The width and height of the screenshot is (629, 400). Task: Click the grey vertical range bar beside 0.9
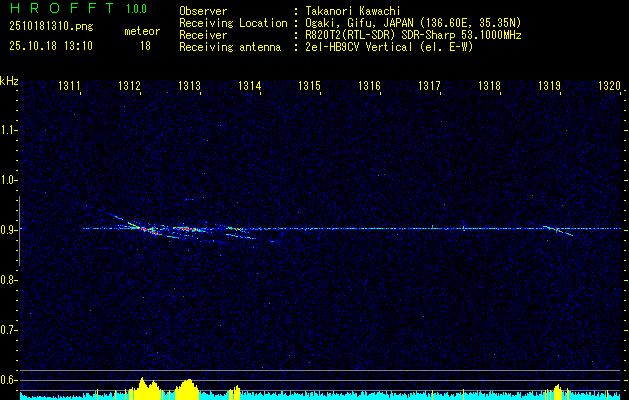pos(19,231)
